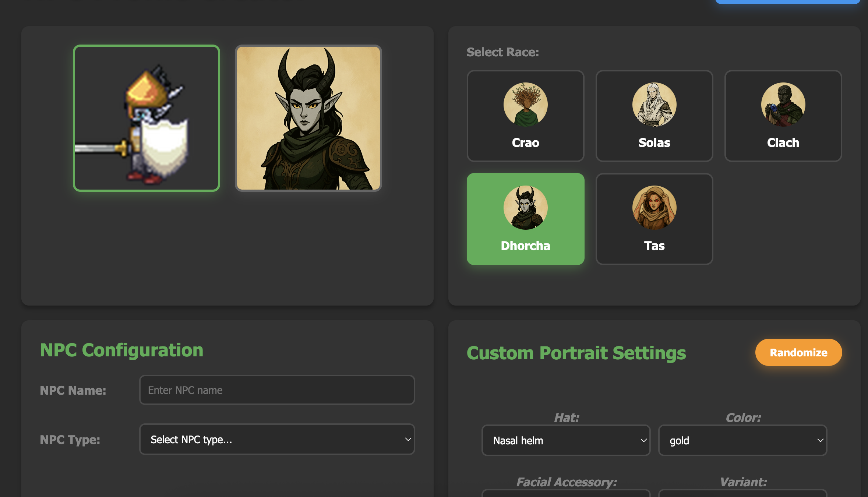This screenshot has height=497, width=868.
Task: Open the full portrait preview image
Action: pyautogui.click(x=308, y=118)
